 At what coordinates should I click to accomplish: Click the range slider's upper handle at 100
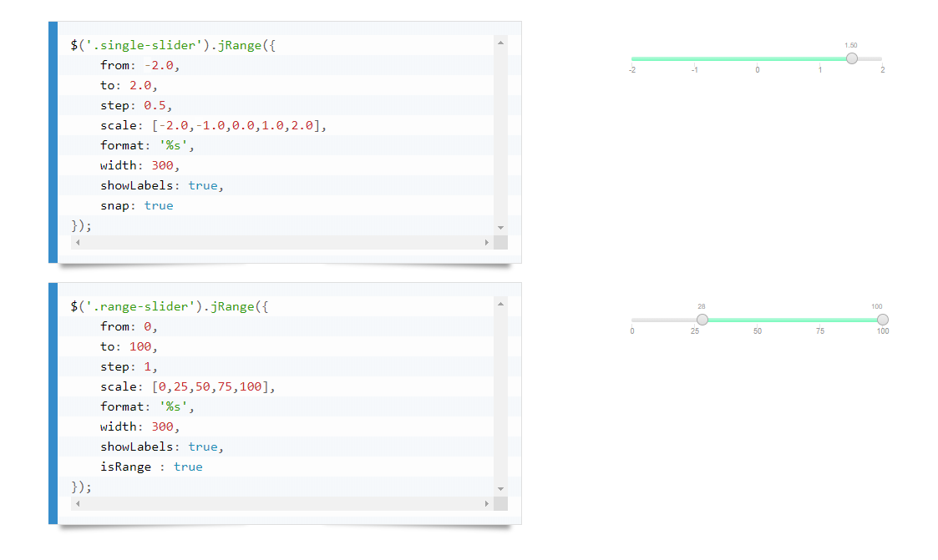[x=883, y=320]
